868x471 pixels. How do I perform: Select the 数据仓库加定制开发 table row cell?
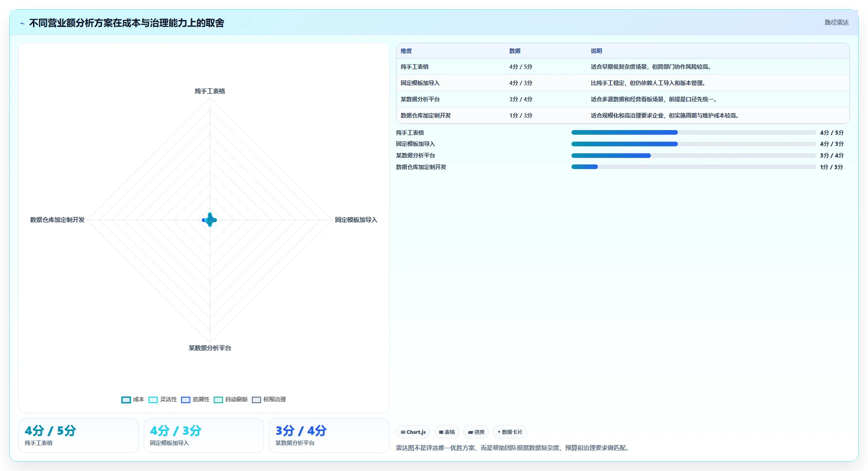(x=426, y=116)
